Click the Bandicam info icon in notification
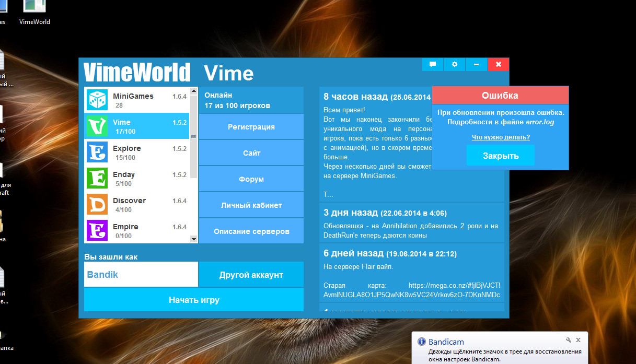636x364 pixels. [421, 342]
